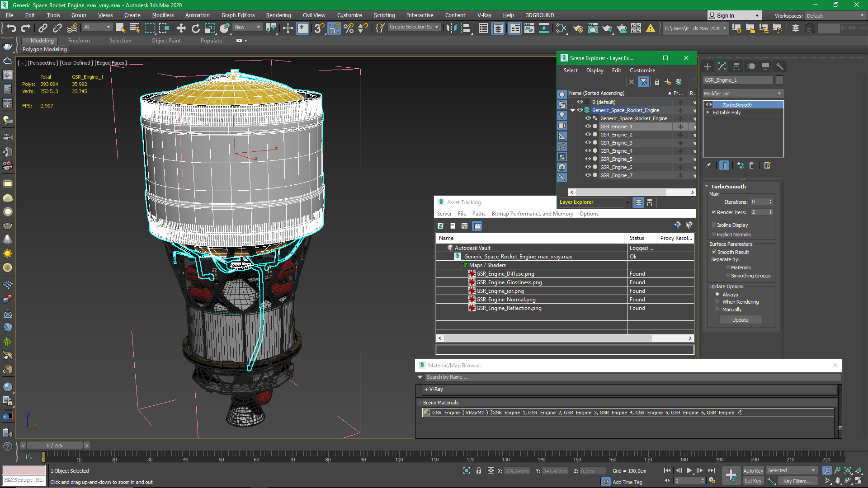
Task: Open the Utilities wrench tab
Action: (x=780, y=66)
